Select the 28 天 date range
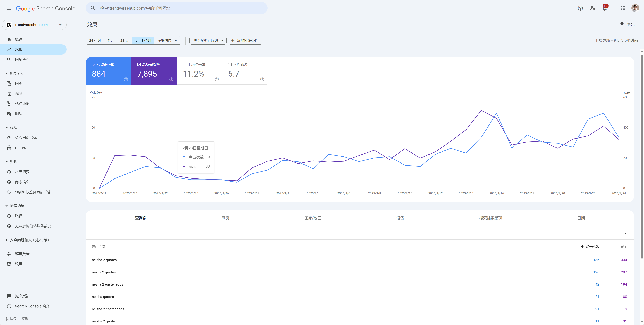Viewport: 644px width, 325px height. (x=124, y=41)
